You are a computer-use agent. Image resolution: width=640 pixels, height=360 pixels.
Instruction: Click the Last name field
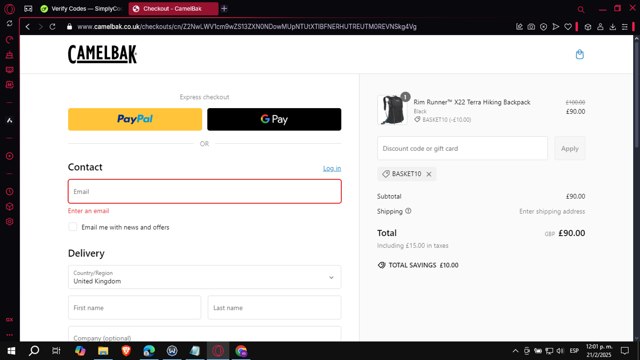274,308
